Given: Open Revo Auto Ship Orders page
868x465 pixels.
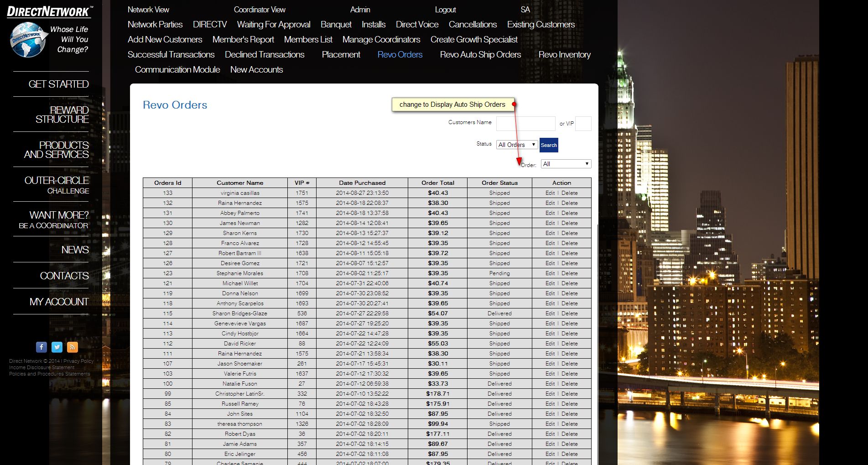Looking at the screenshot, I should pyautogui.click(x=480, y=55).
